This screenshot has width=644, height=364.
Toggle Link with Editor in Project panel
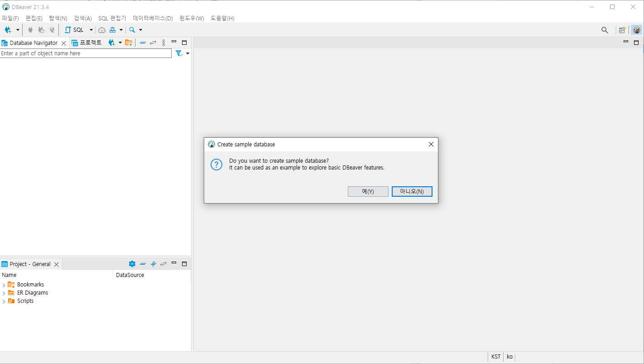(163, 264)
